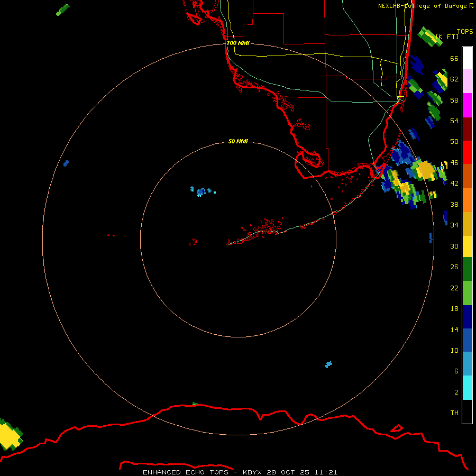This screenshot has height=476, width=476.
Task: Select the magenta legend color block
Action: point(467,105)
